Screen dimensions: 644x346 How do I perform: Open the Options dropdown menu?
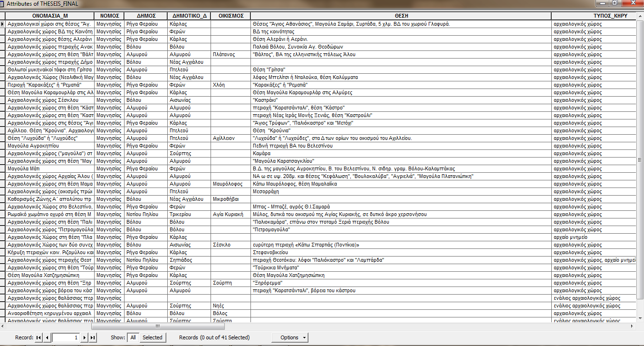[290, 337]
